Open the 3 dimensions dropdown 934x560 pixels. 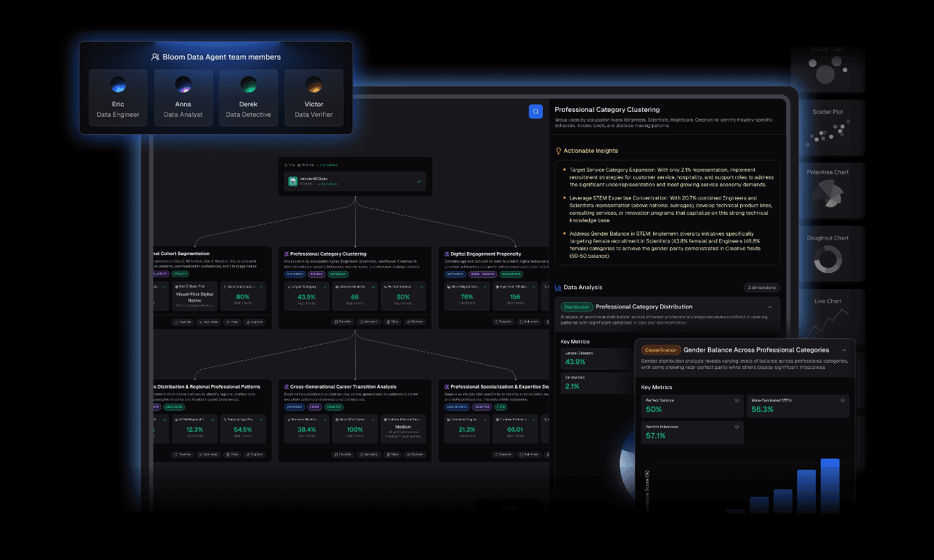(762, 287)
